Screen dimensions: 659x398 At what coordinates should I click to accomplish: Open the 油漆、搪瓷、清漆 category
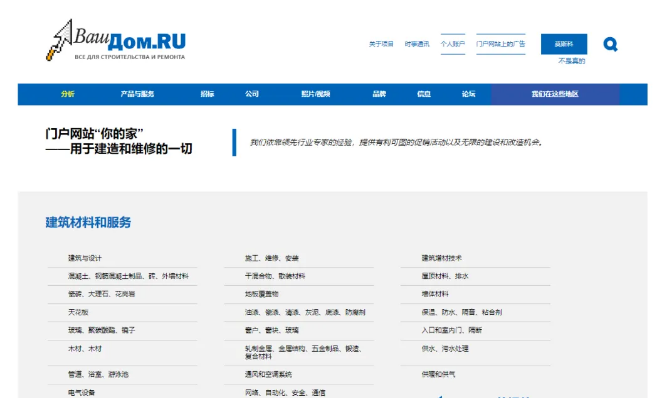pos(305,312)
